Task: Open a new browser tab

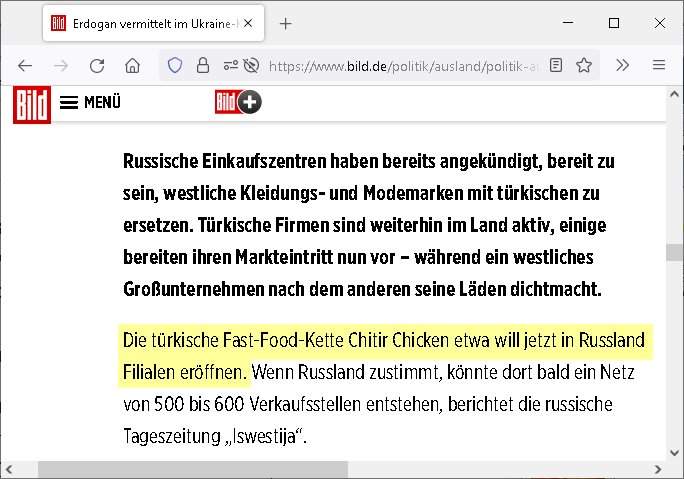Action: [x=285, y=24]
